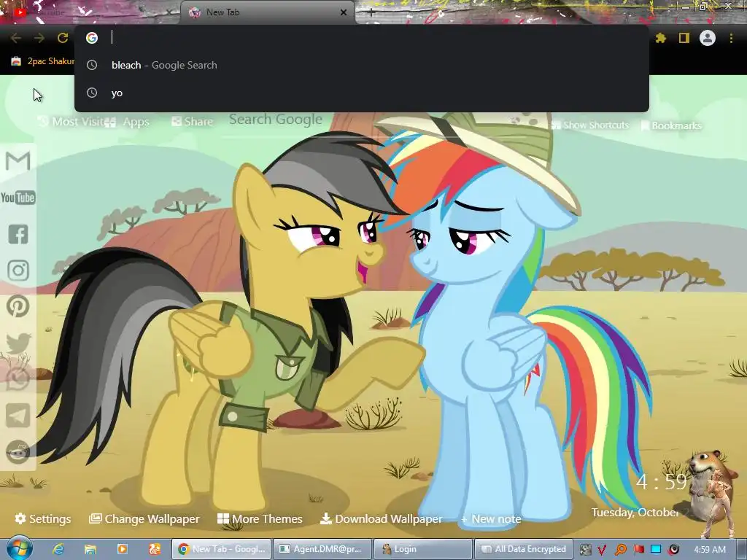This screenshot has height=560, width=747.
Task: Click the cyan monitor tray icon
Action: (x=656, y=549)
